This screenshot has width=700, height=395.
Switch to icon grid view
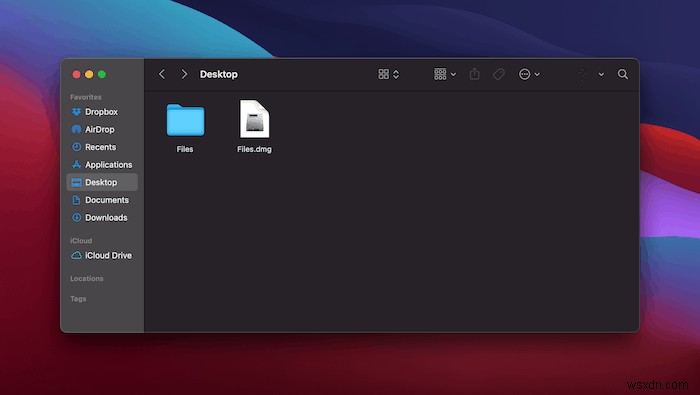[383, 74]
